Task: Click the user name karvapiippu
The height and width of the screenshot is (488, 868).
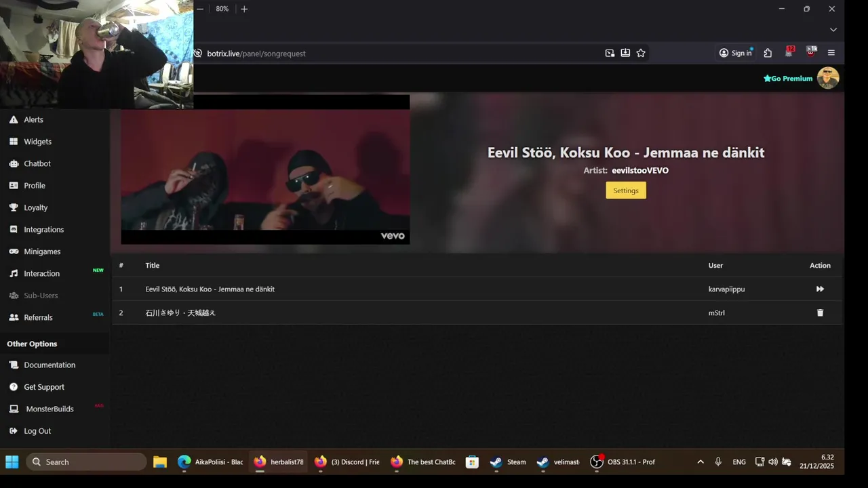Action: (726, 289)
